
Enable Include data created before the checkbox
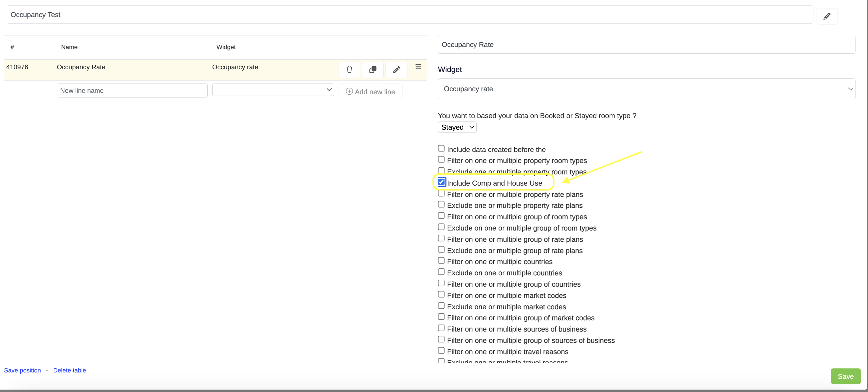(x=441, y=148)
